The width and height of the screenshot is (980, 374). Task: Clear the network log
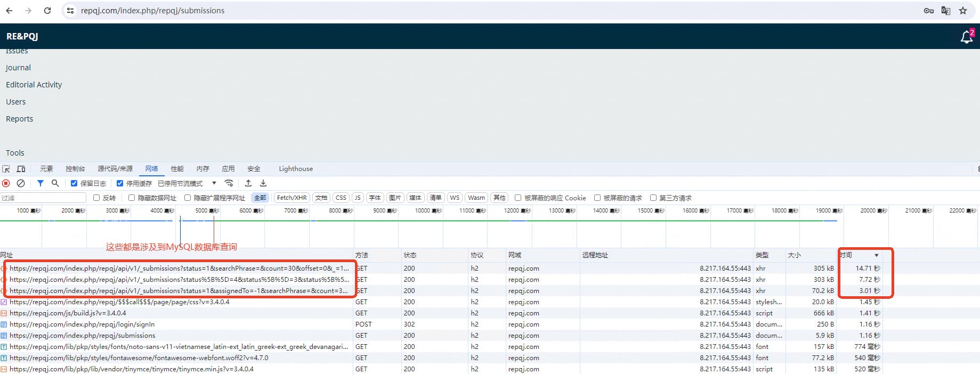(21, 183)
